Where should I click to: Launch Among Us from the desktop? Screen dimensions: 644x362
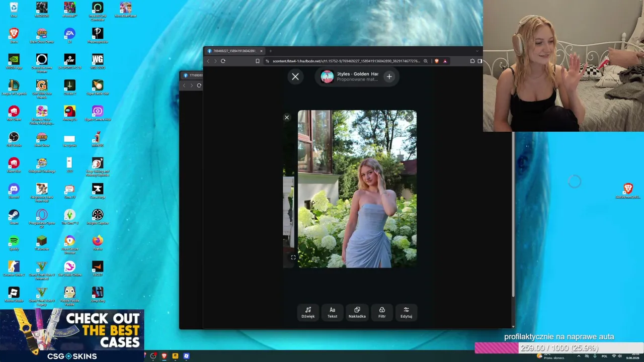(69, 113)
